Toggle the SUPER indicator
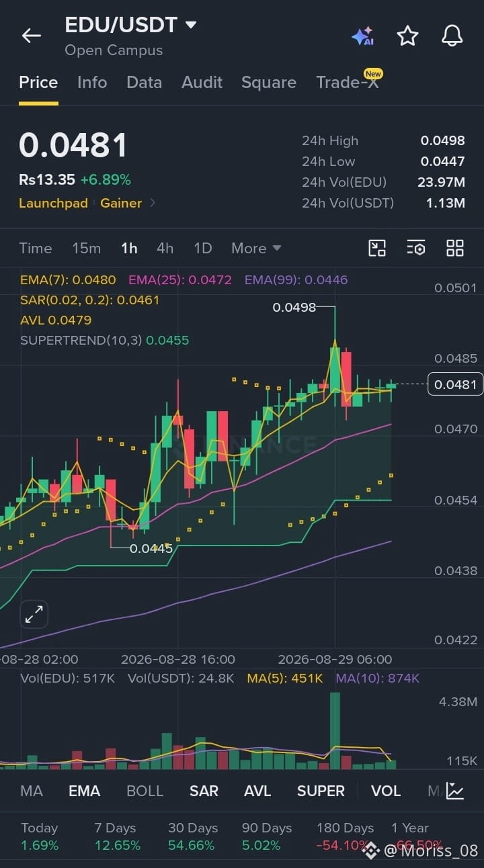This screenshot has width=484, height=868. tap(321, 791)
